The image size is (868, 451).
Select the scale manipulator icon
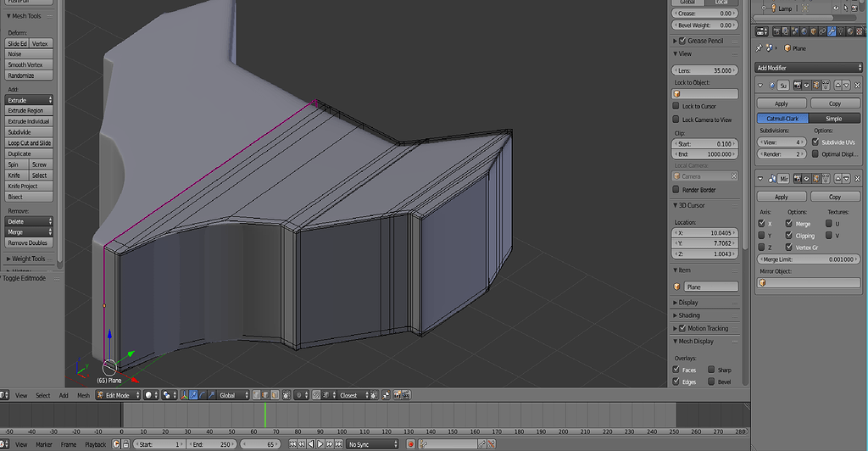coord(211,395)
